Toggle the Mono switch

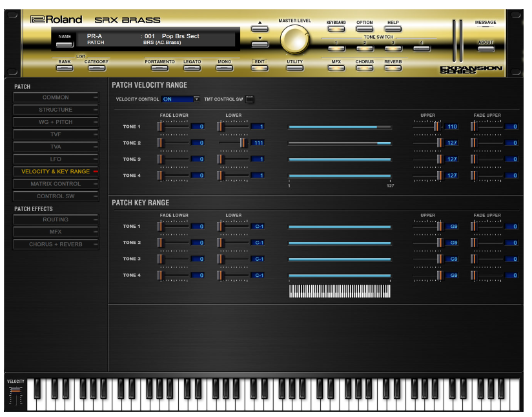click(224, 68)
